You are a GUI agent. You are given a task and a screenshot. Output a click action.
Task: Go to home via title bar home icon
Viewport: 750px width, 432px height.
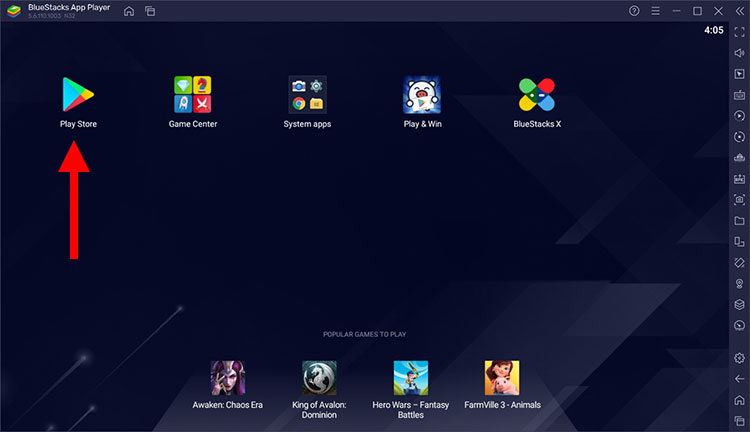[129, 11]
